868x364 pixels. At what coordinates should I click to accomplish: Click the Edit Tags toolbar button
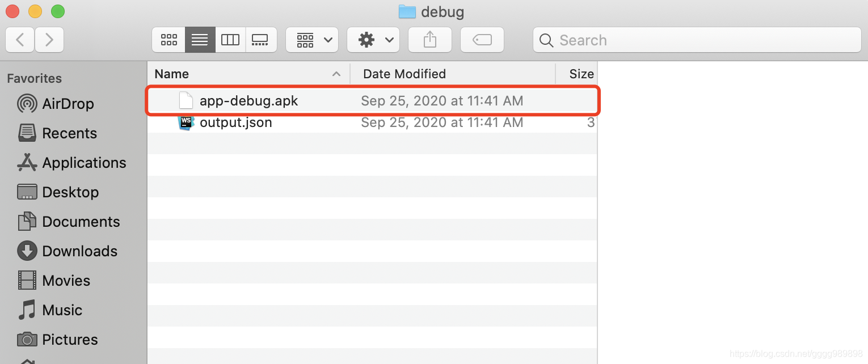pos(482,40)
